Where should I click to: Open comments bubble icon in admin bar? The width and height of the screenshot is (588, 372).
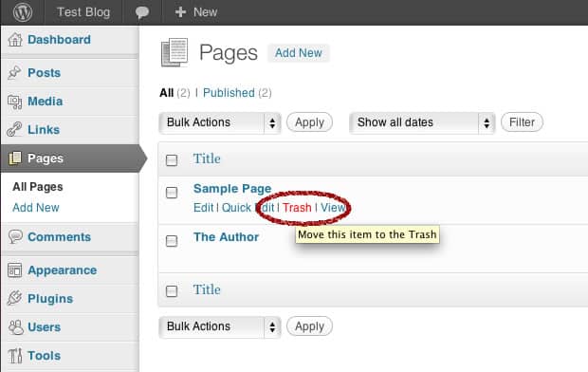[x=142, y=12]
